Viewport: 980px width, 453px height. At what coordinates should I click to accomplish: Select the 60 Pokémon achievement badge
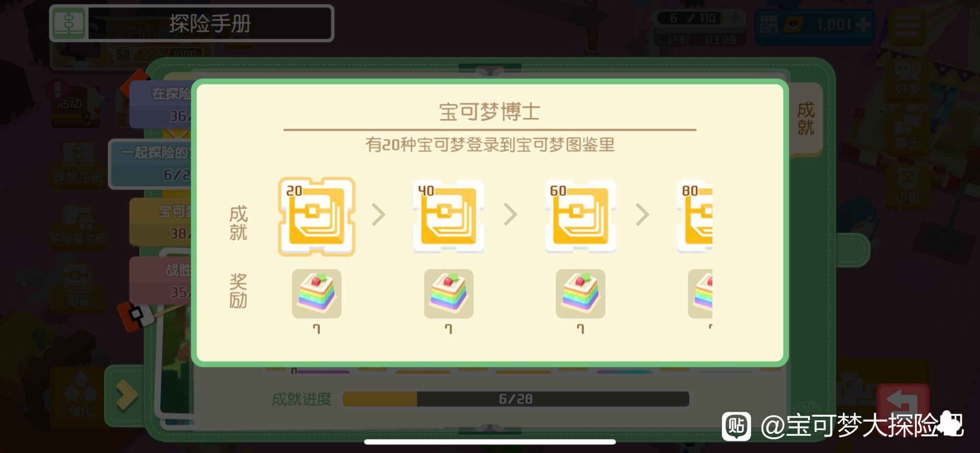tap(581, 217)
